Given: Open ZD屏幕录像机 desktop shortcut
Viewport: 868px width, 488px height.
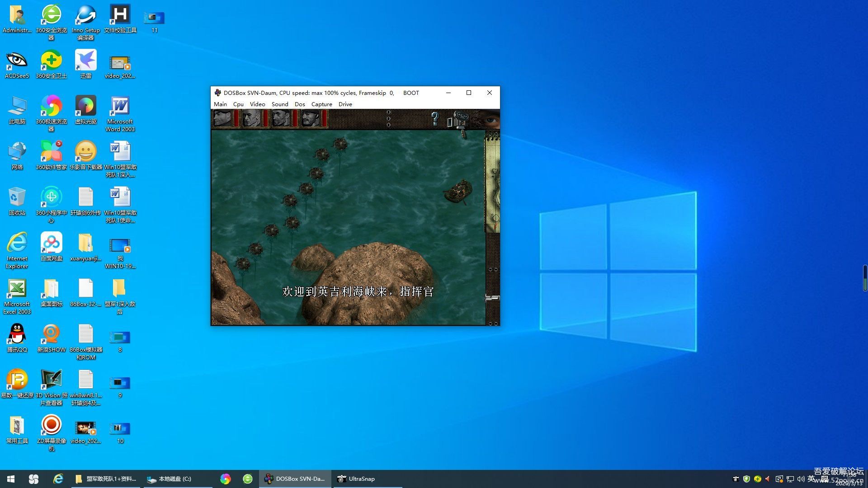Looking at the screenshot, I should 51,432.
